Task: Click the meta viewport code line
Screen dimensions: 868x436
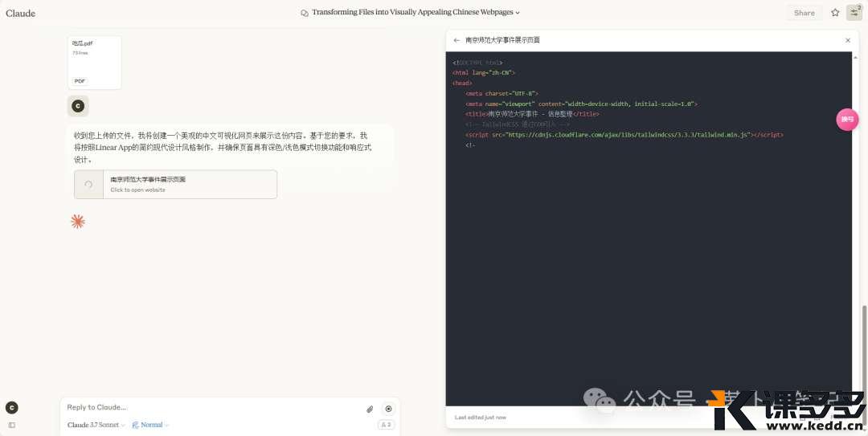Action: coord(581,104)
